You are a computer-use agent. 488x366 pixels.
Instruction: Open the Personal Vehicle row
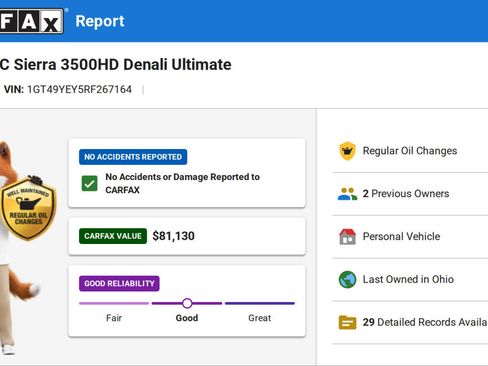(410, 237)
